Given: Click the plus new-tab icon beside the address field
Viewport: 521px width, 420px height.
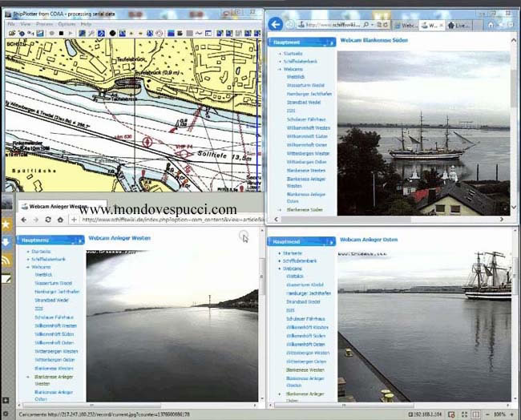Looking at the screenshot, I should [x=74, y=220].
